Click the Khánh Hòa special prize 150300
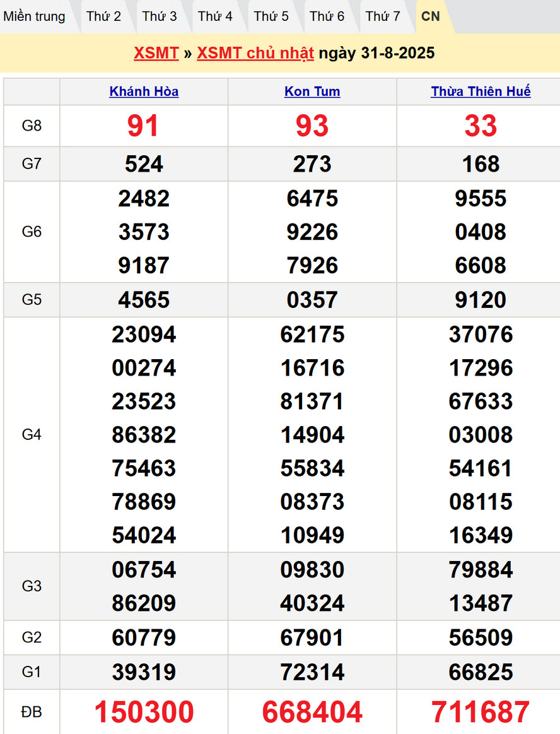 [144, 712]
